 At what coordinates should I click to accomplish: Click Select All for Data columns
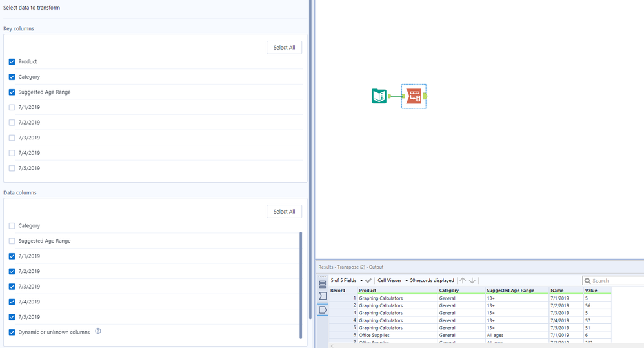coord(284,212)
